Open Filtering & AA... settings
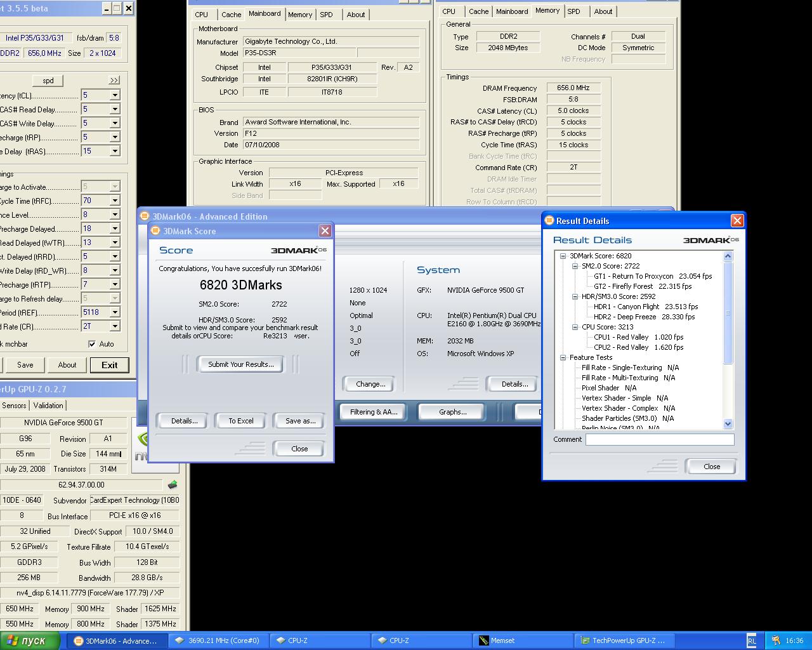Viewport: 812px width, 650px height. coord(374,412)
